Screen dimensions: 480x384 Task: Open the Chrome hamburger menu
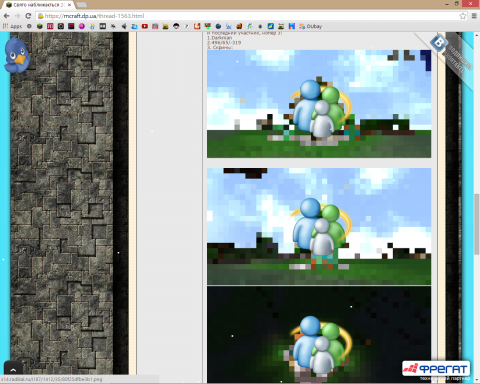coord(474,16)
